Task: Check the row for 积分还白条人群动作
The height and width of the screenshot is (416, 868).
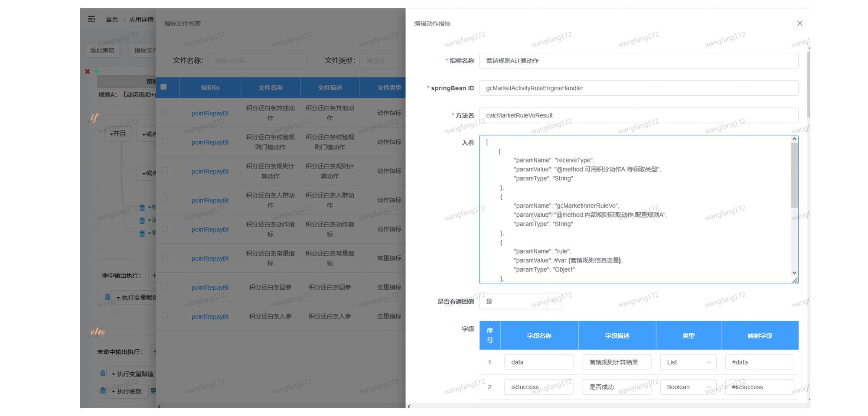Action: tap(165, 199)
